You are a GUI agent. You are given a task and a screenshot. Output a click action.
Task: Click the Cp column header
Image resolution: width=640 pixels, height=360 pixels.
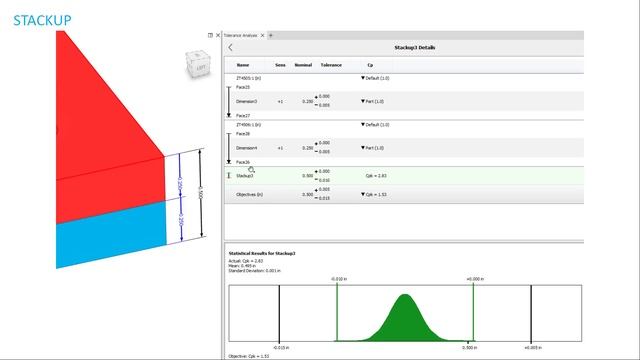click(x=370, y=65)
